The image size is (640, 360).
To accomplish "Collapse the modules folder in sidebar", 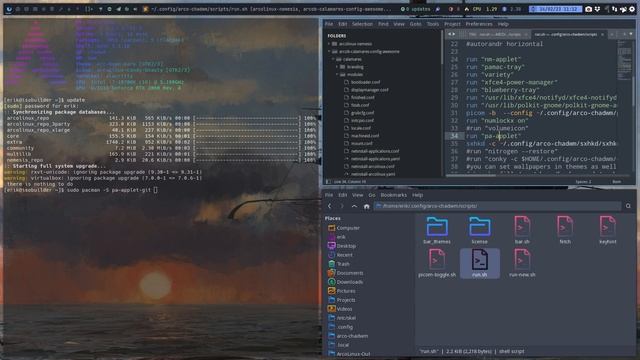I will (x=337, y=74).
